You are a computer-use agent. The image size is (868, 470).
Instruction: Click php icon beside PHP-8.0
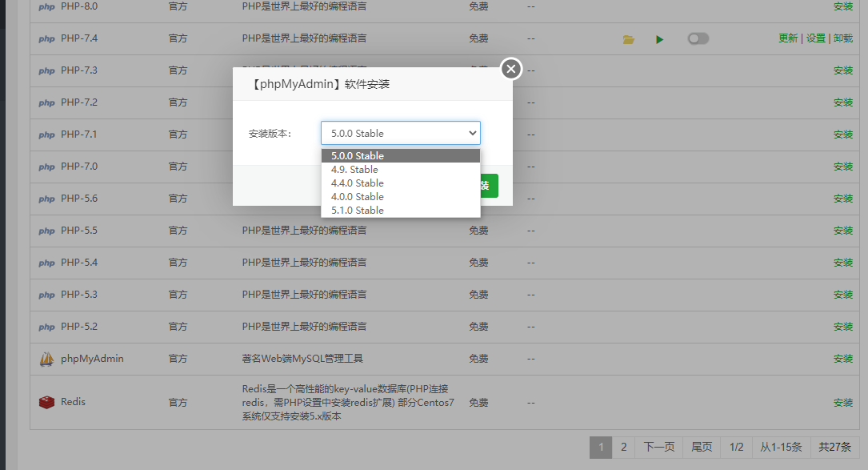46,7
